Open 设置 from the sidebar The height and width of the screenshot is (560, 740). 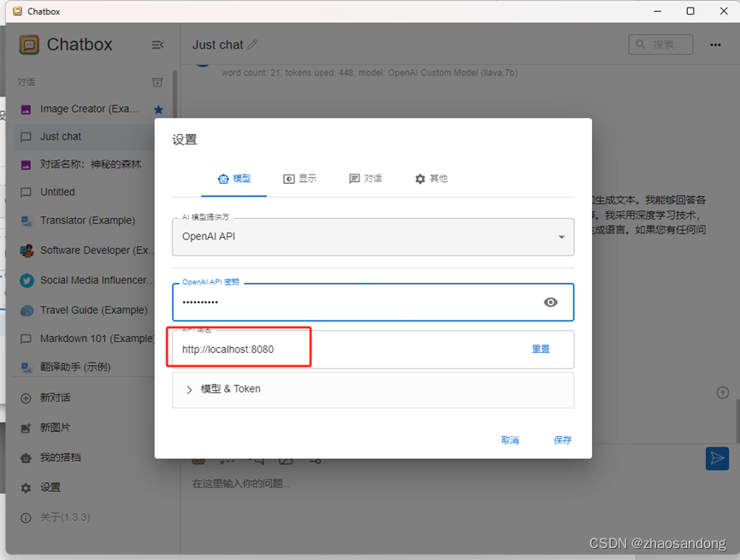(x=50, y=487)
